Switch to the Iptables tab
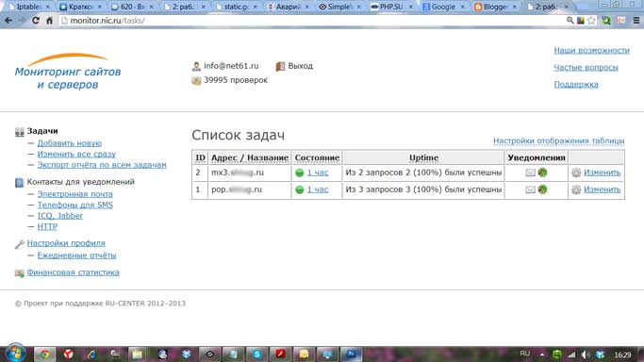644x362 pixels. tap(29, 7)
